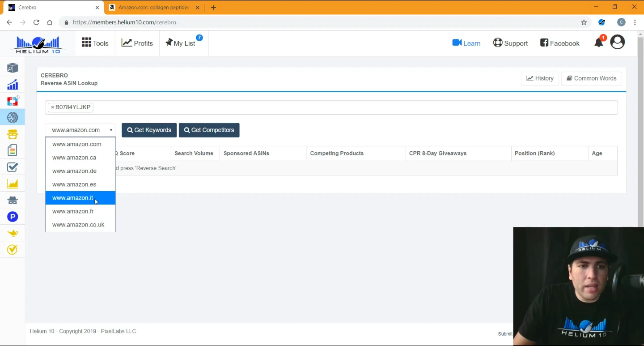Click the Cerebro brain icon in sidebar
The image size is (644, 346).
click(12, 117)
